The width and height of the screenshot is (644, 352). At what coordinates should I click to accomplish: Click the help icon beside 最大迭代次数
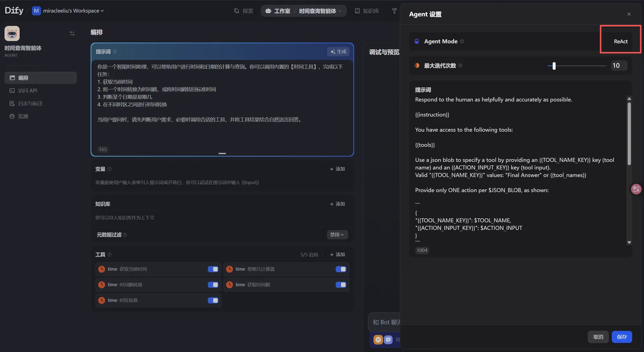(x=460, y=66)
